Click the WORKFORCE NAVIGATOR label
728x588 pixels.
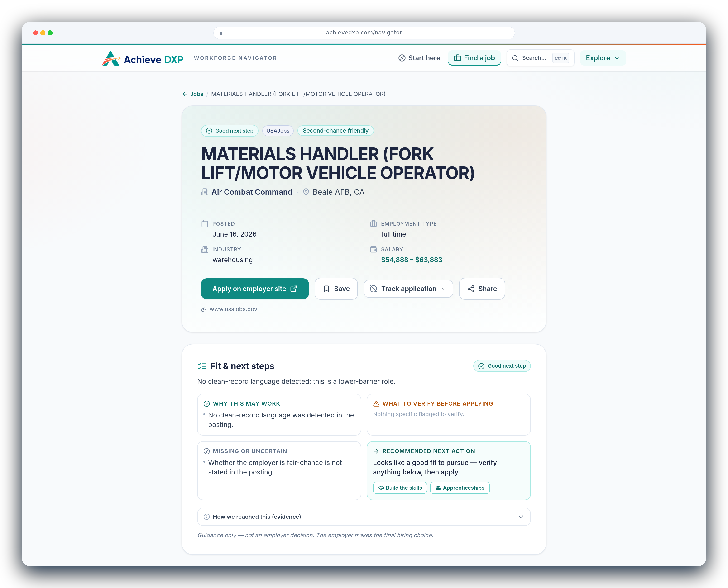235,58
